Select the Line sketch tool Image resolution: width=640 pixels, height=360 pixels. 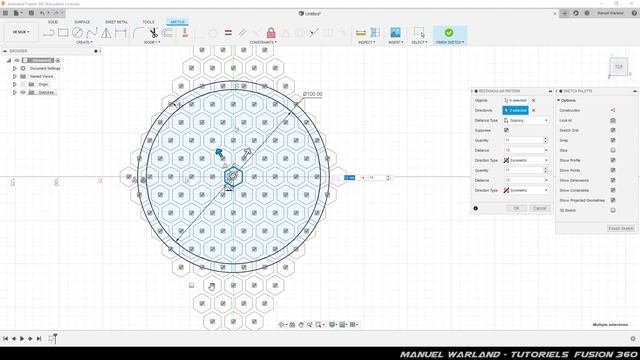pos(49,33)
